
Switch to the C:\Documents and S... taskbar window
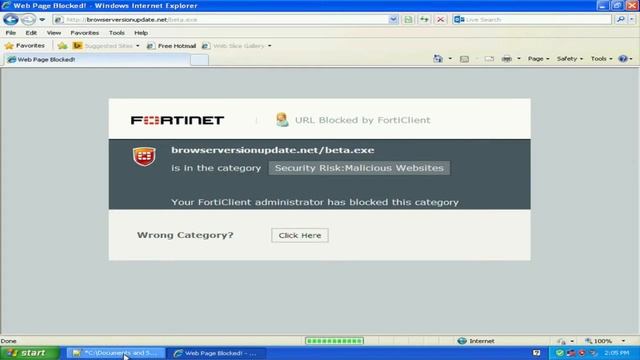pyautogui.click(x=116, y=353)
